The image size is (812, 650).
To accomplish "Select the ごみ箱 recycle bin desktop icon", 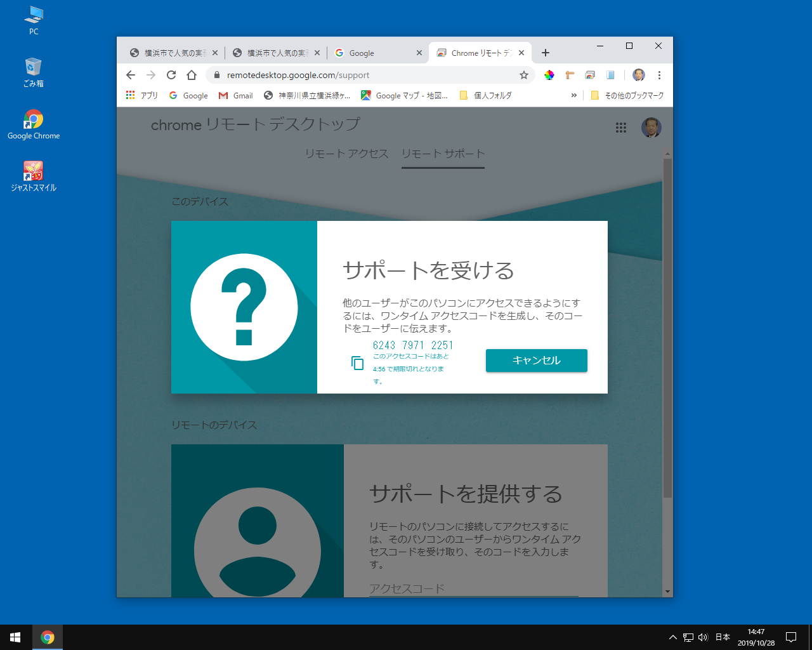I will coord(34,72).
